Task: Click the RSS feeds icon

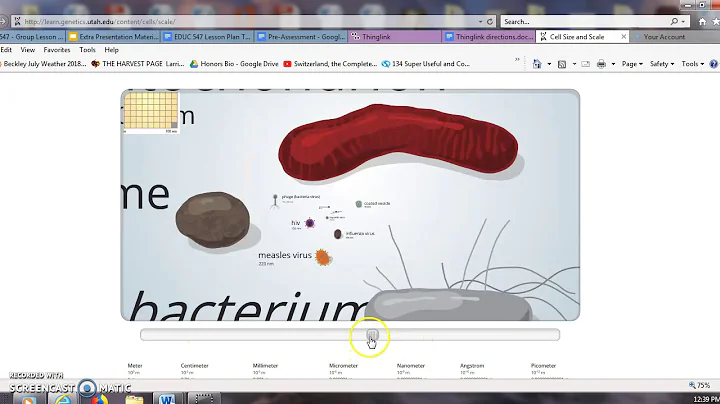Action: click(562, 64)
